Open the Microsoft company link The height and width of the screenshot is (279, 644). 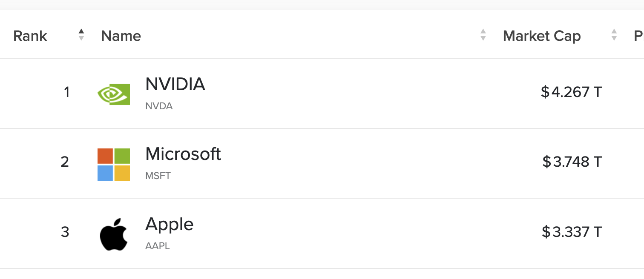point(183,154)
